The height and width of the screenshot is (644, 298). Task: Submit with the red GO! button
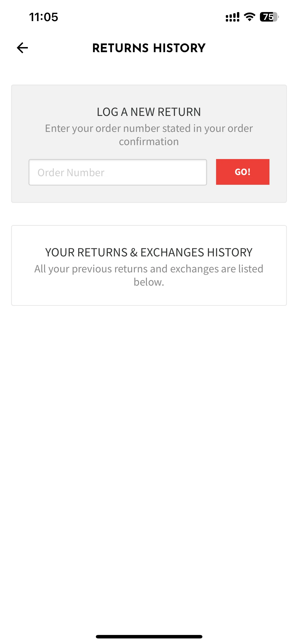click(x=243, y=172)
